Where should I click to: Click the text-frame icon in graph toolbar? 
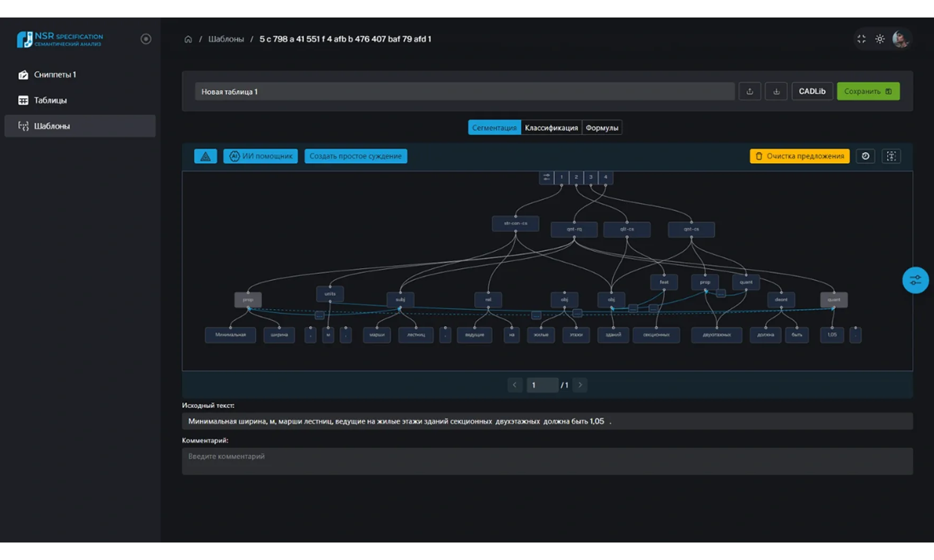(891, 156)
